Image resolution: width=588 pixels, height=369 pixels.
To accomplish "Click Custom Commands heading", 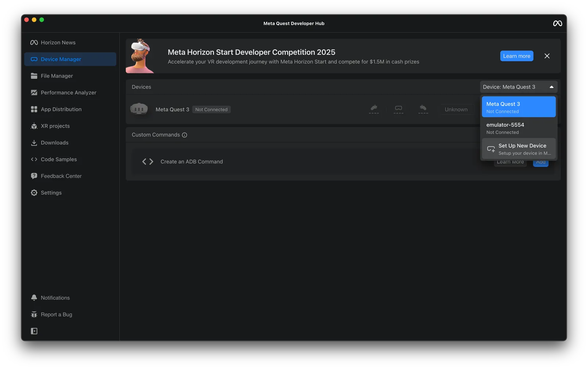I will [x=156, y=135].
